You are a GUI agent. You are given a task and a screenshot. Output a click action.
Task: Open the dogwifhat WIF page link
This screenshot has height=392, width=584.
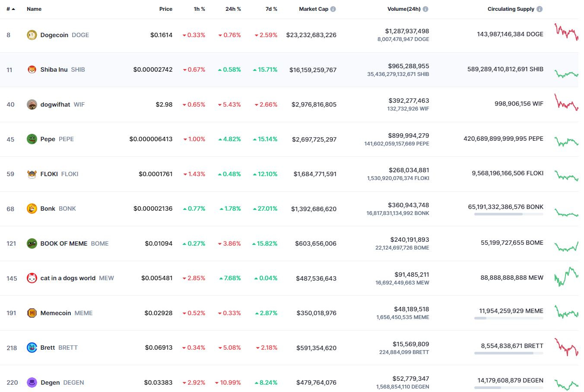pos(63,104)
